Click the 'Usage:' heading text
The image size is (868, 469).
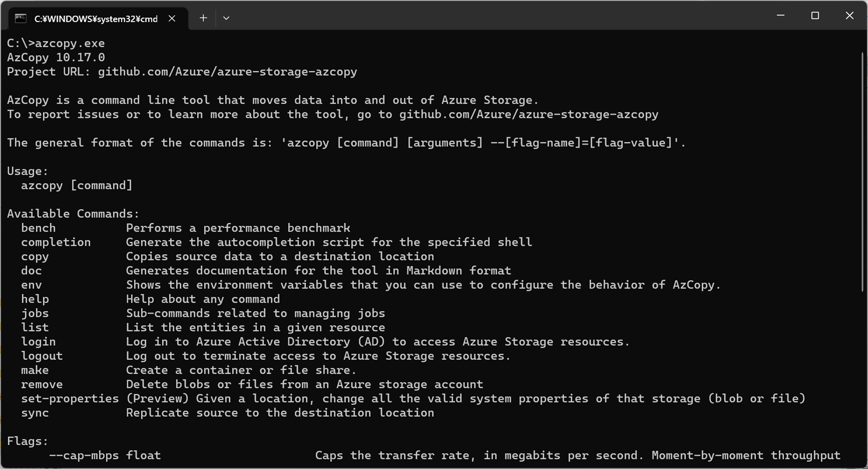(x=27, y=171)
